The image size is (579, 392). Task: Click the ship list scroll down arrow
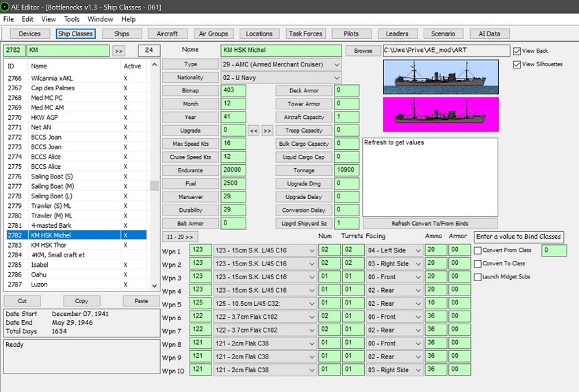pyautogui.click(x=155, y=285)
